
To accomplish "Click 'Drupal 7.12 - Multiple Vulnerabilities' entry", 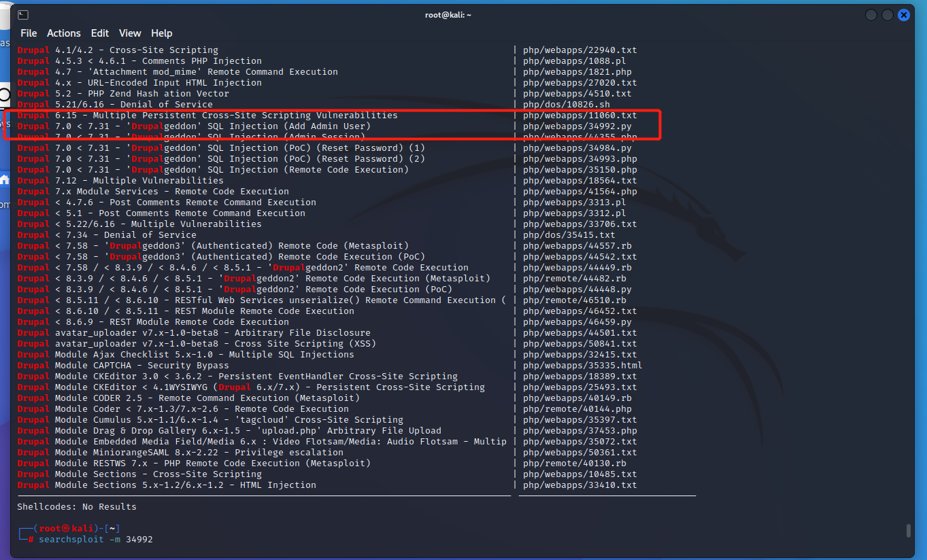I will point(120,181).
